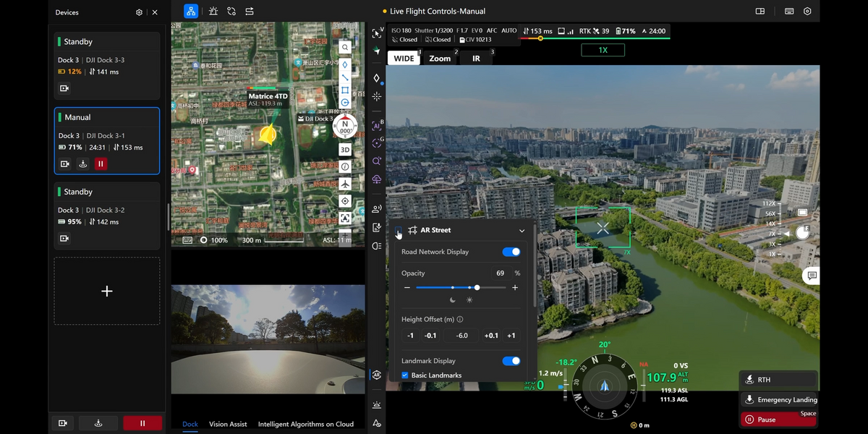868x434 pixels.
Task: Toggle Road Network Display switch
Action: click(511, 252)
